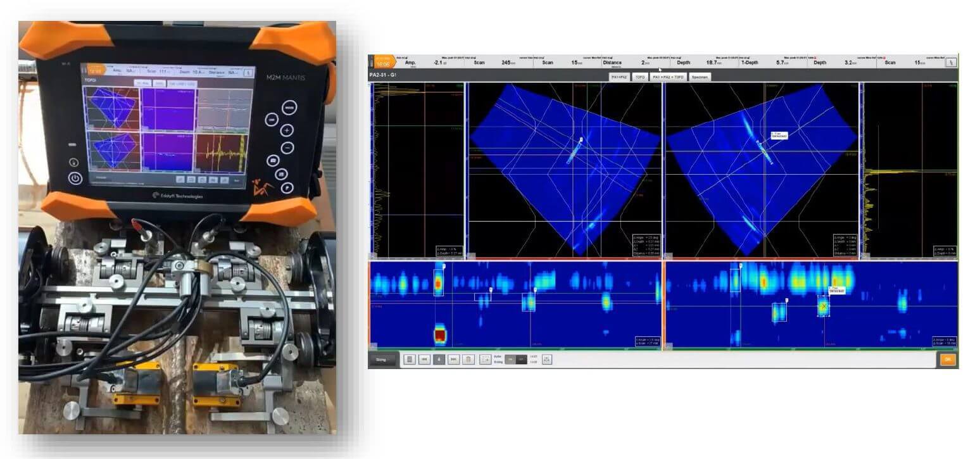This screenshot has width=980, height=459.
Task: Click the add indication down-arrow icon
Action: tap(439, 360)
